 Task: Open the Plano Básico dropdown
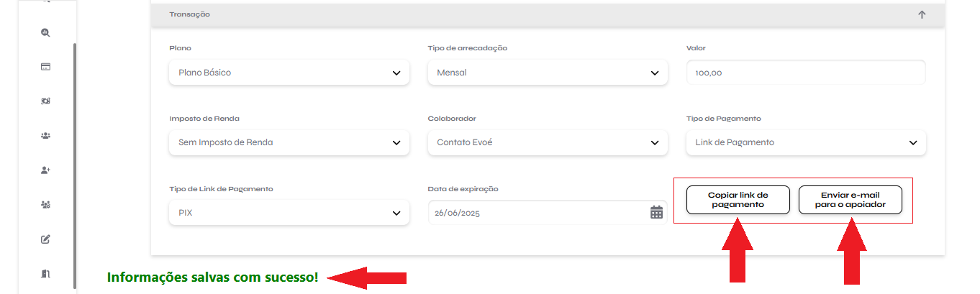[x=289, y=73]
